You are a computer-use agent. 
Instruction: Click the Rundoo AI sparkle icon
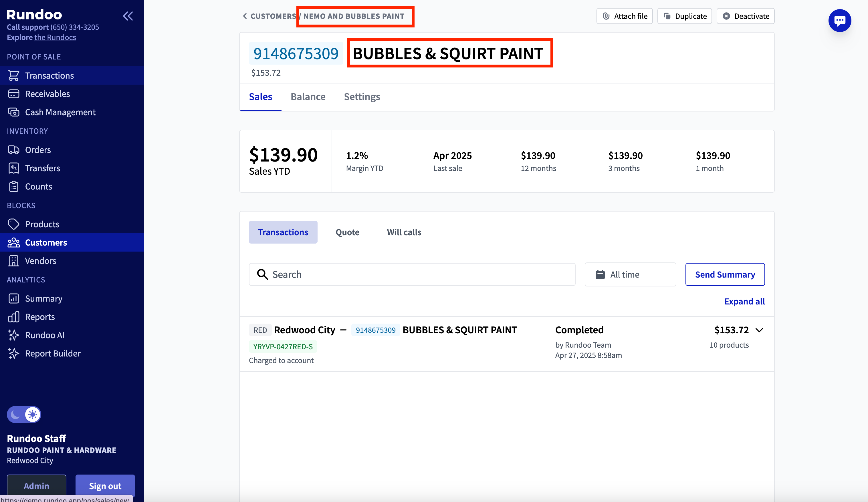13,335
